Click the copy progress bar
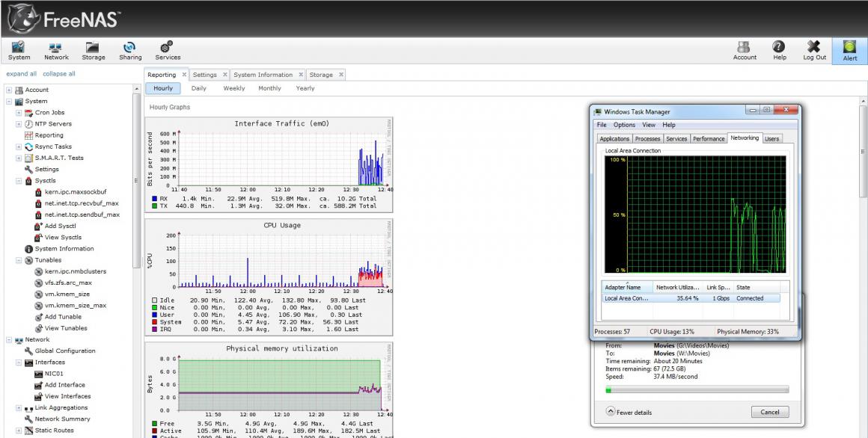This screenshot has height=438, width=868. coord(697,390)
